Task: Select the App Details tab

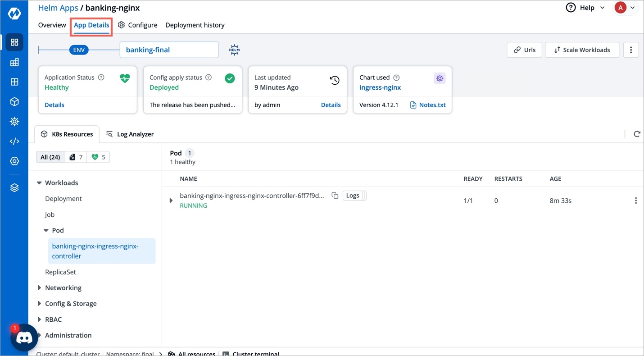Action: [x=91, y=25]
